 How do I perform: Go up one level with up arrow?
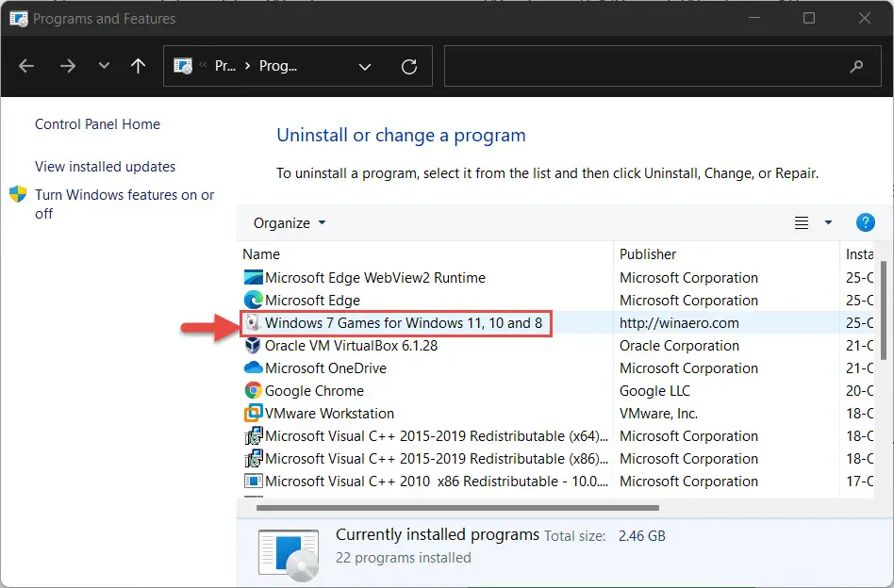pyautogui.click(x=138, y=66)
